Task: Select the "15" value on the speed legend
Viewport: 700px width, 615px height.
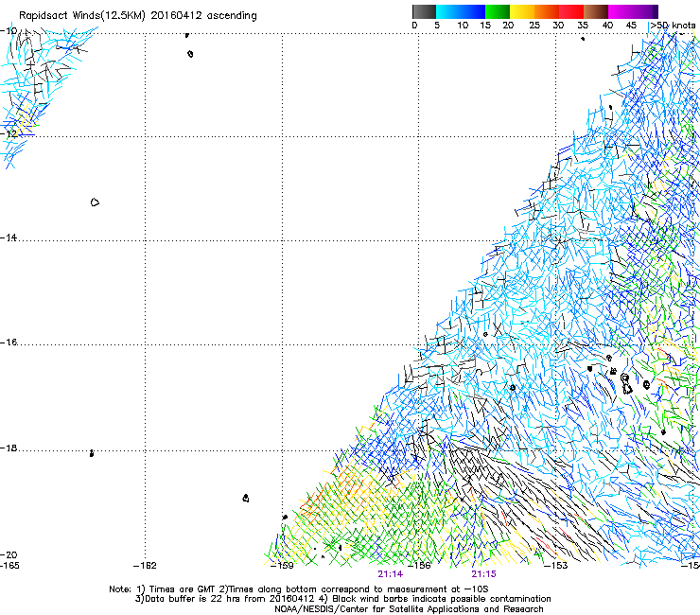Action: point(485,26)
